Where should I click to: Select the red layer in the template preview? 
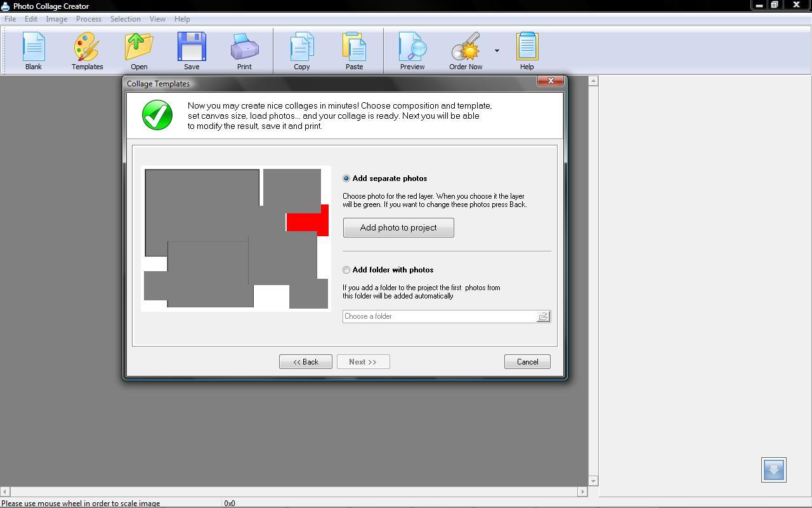(307, 221)
